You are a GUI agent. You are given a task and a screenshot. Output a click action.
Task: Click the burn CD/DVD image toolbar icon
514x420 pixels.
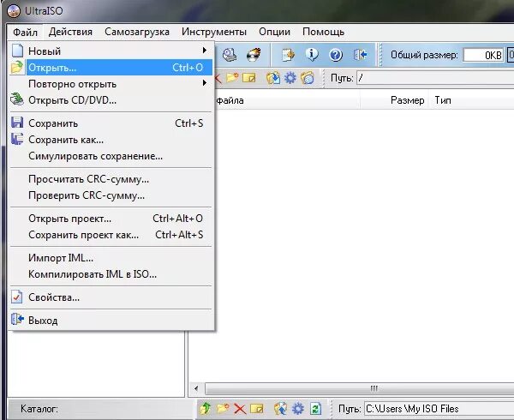point(254,55)
